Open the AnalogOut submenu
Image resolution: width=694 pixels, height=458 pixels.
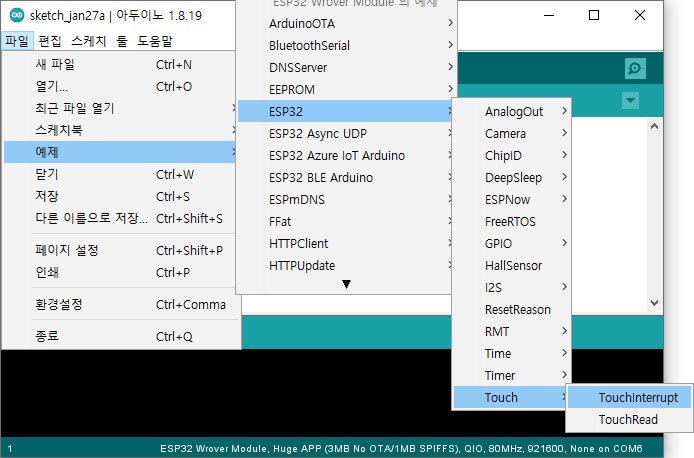(512, 112)
